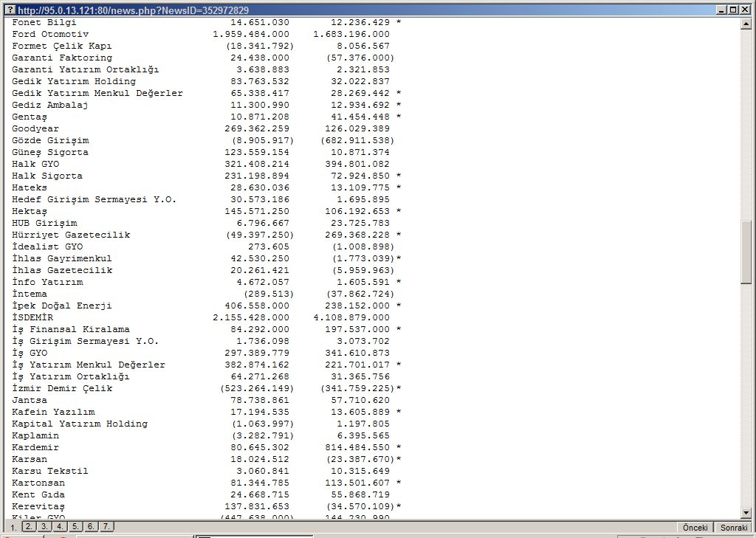Viewport: 756px width, 538px height.
Task: Select the İş GYO row name
Action: 30,353
